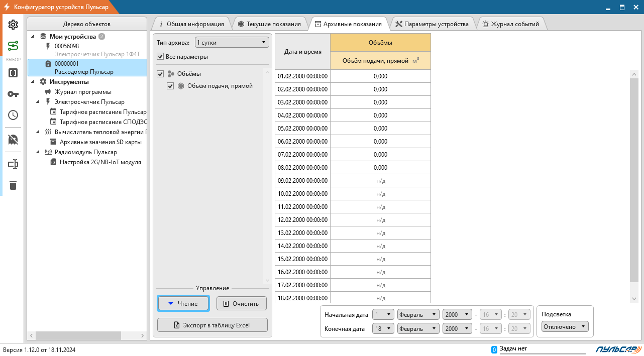Screen dimensions: 644x356
Task: Click the Объёмы group column header
Action: [380, 43]
